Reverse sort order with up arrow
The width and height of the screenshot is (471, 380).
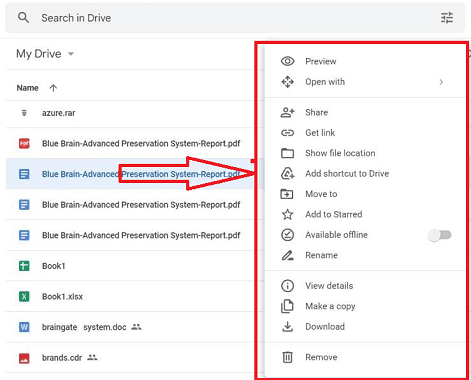point(53,88)
